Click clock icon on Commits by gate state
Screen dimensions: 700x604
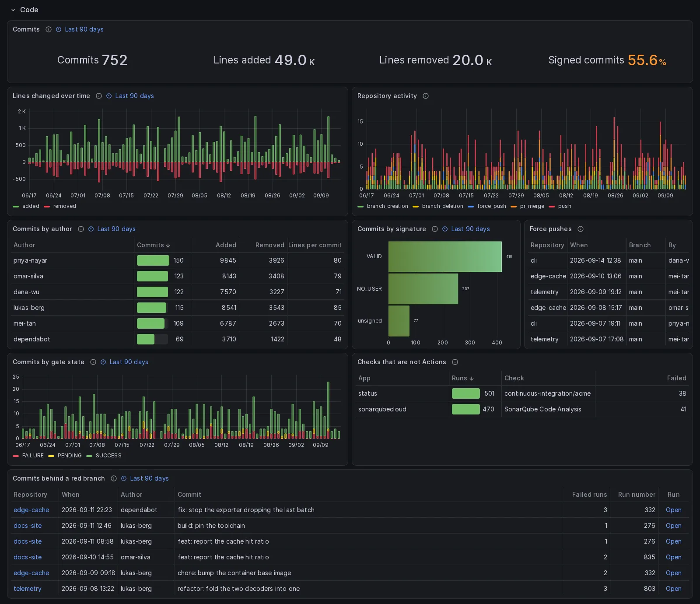point(103,362)
